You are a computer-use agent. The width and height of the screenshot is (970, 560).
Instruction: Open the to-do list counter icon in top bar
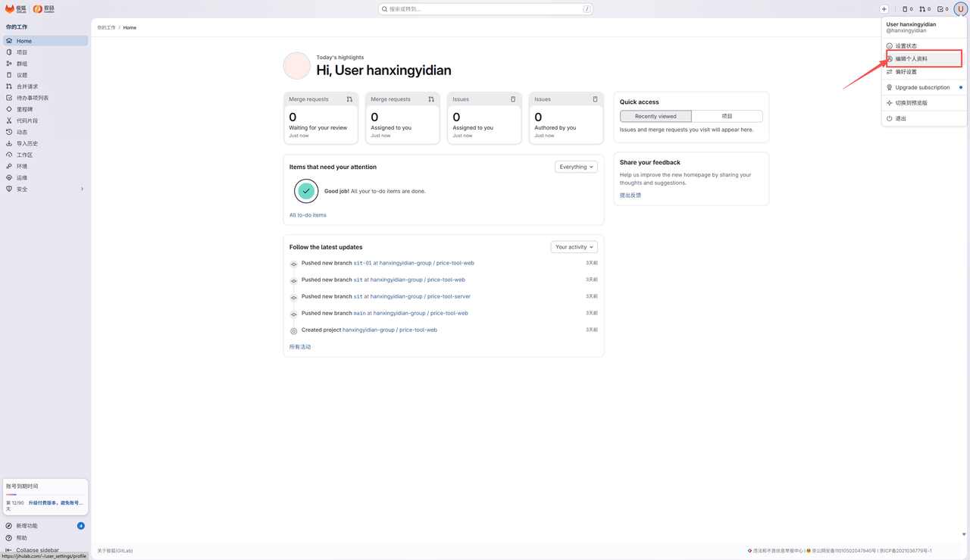tap(943, 9)
